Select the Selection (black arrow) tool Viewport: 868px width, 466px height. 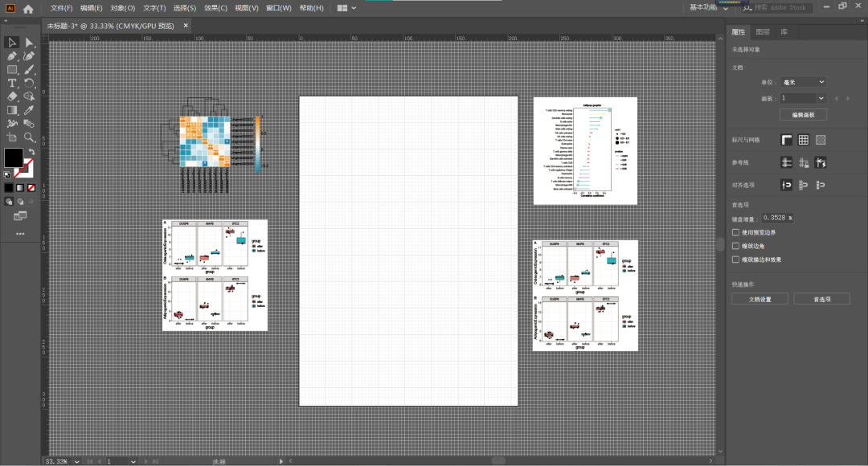pyautogui.click(x=11, y=43)
